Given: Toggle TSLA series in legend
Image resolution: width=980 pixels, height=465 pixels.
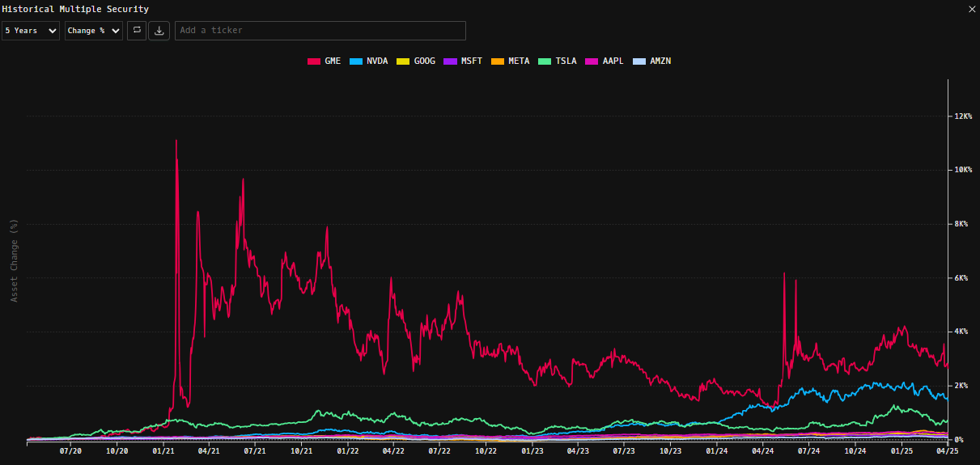Looking at the screenshot, I should point(558,61).
